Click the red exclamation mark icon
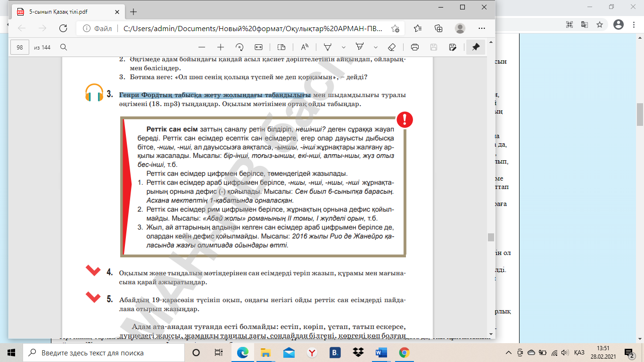Screen dimensions: 644x362 [x=405, y=120]
